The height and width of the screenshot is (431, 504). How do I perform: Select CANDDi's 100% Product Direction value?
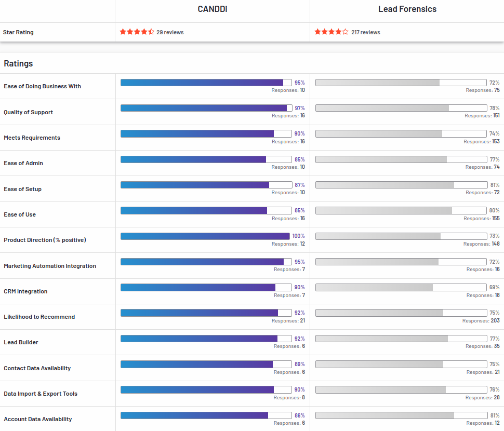point(299,236)
